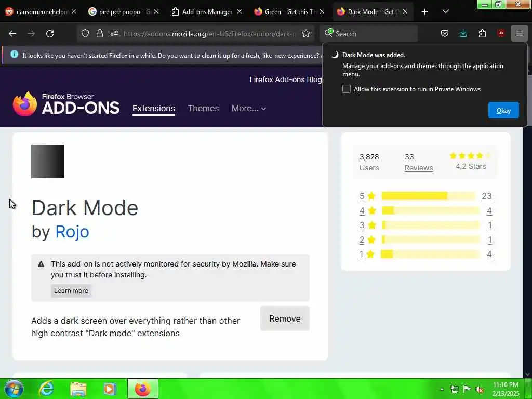Image resolution: width=532 pixels, height=399 pixels.
Task: Open a new tab with plus button
Action: [425, 12]
